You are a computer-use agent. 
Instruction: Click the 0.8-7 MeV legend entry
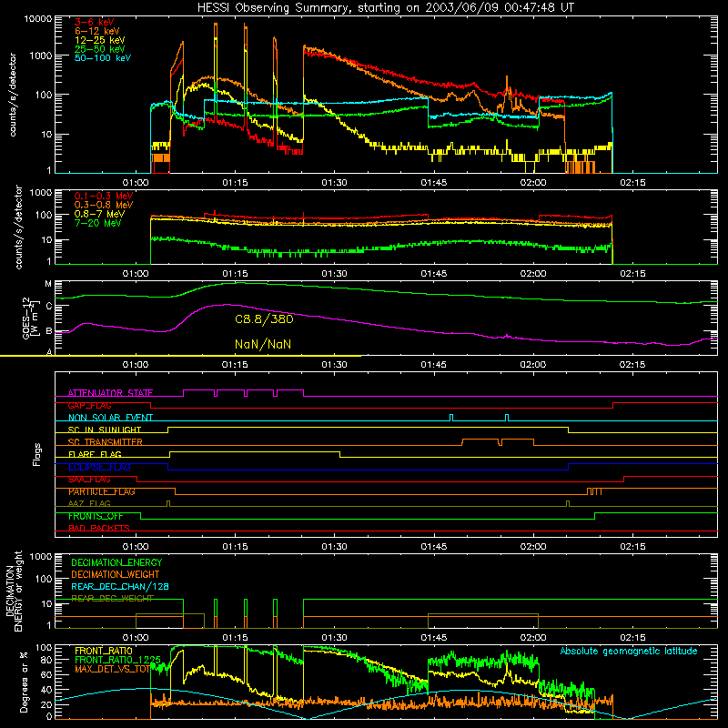[x=100, y=214]
